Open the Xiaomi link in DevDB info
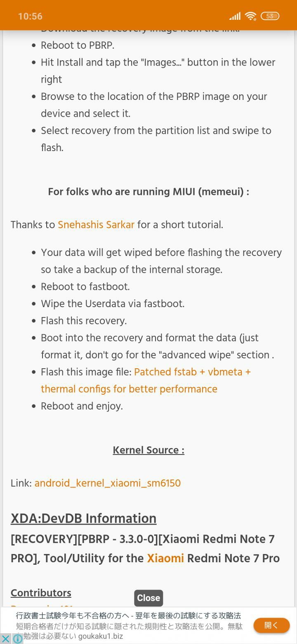Screen dimensions: 297x644 165,558
